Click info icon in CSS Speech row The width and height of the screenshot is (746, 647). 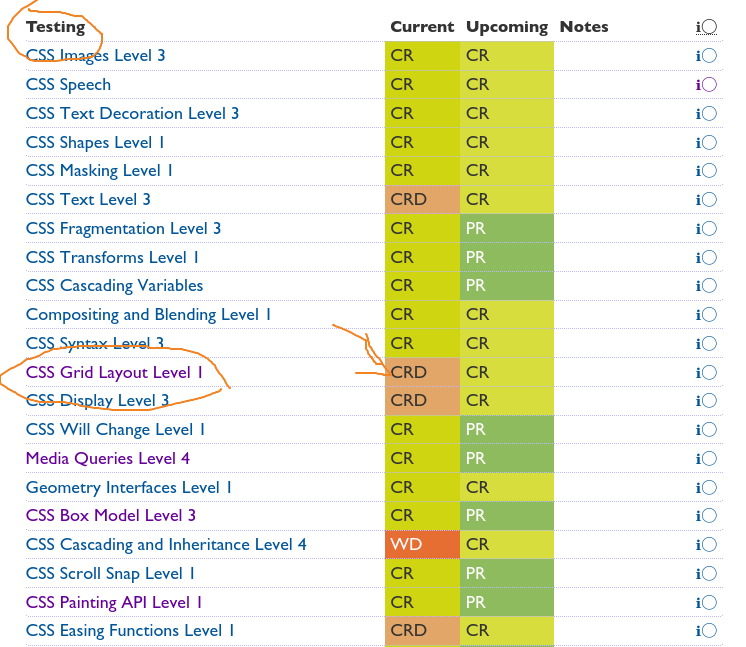706,85
